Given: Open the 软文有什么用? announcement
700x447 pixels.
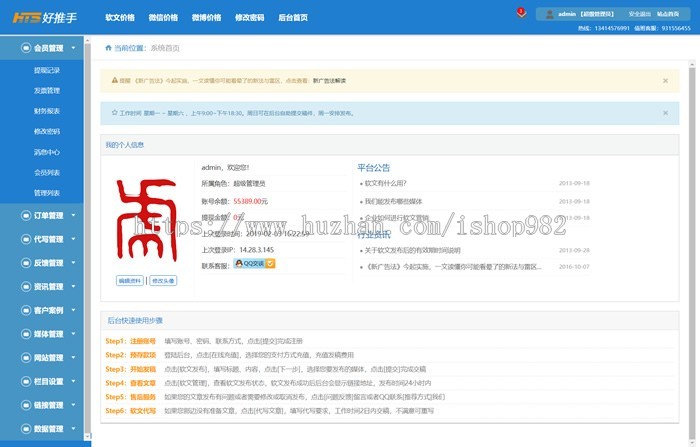Looking at the screenshot, I should (385, 183).
